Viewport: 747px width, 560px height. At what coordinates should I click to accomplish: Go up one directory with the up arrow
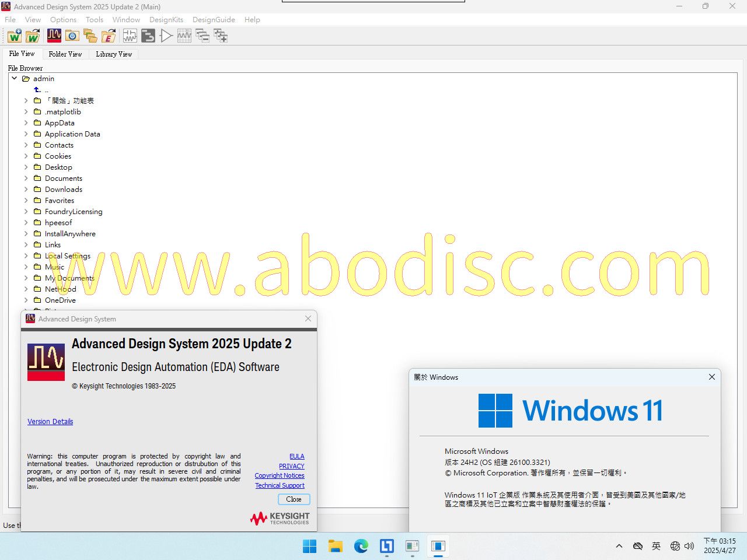pyautogui.click(x=37, y=90)
